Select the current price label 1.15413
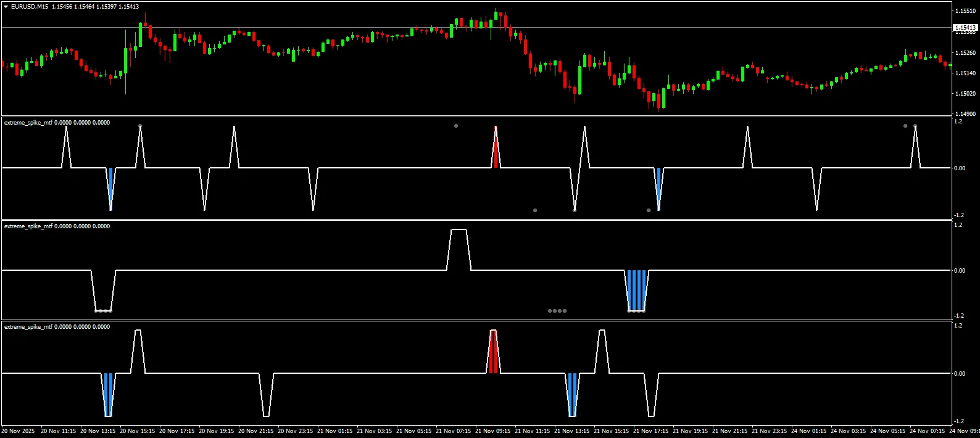 (x=965, y=28)
